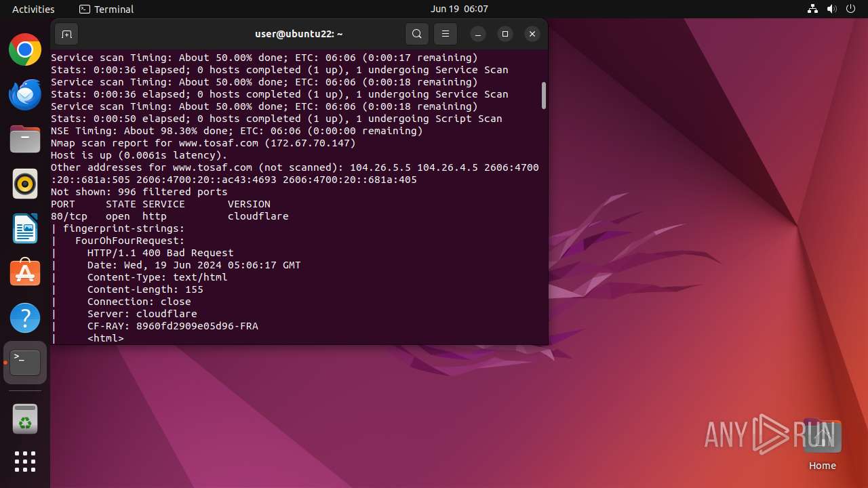Show Applications grid
Image resolution: width=868 pixels, height=488 pixels.
(25, 462)
